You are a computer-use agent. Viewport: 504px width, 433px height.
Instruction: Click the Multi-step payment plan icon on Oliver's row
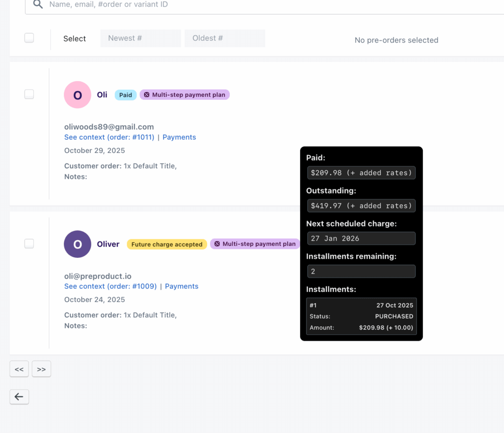[x=217, y=244]
